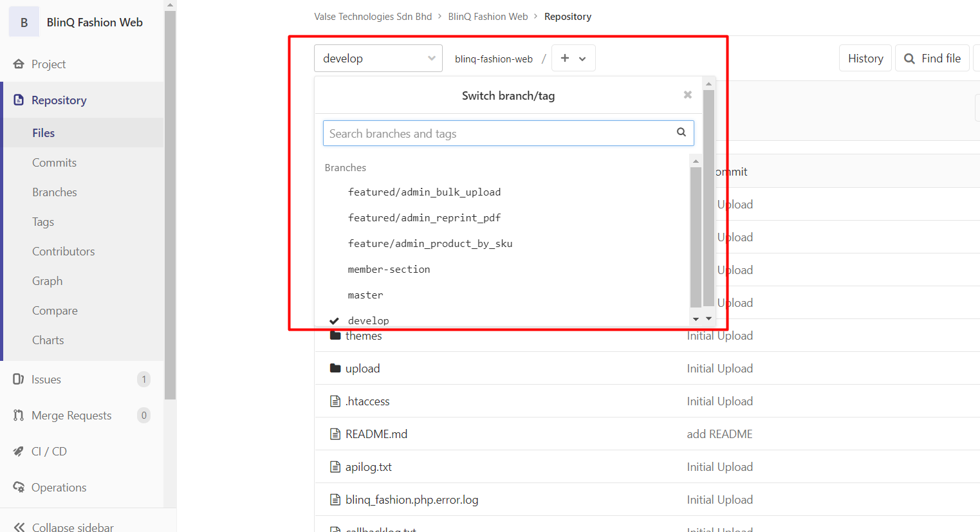
Task: Click the branch list scrollbar down arrow
Action: click(696, 319)
